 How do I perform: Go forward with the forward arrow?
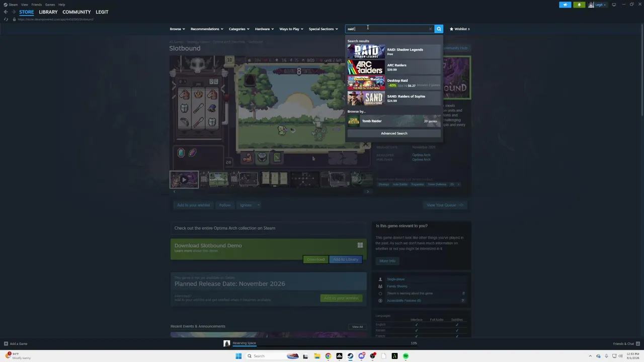coord(13,12)
